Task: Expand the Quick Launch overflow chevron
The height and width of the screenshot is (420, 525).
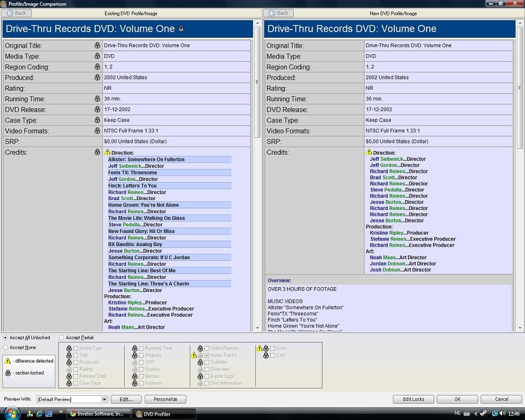Action: pos(61,412)
